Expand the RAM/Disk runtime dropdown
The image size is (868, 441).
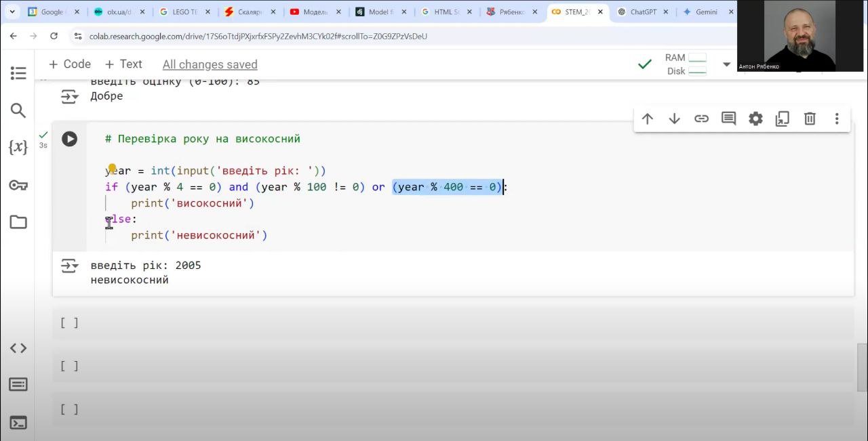pyautogui.click(x=726, y=64)
